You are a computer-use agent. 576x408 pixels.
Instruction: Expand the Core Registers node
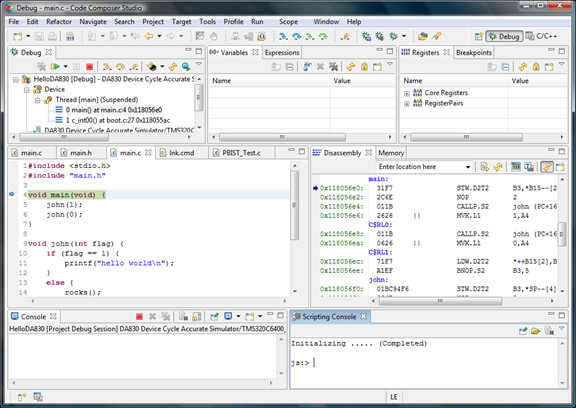[407, 93]
